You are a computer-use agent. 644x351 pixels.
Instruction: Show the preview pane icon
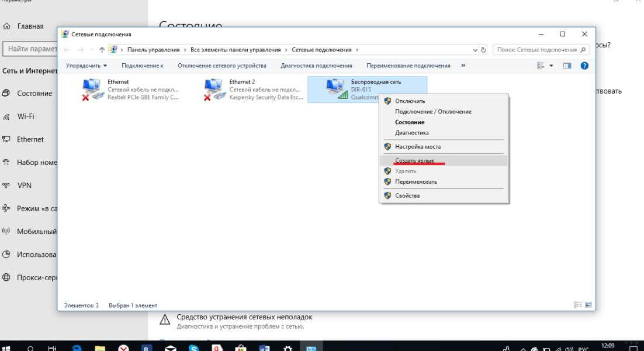tap(567, 66)
